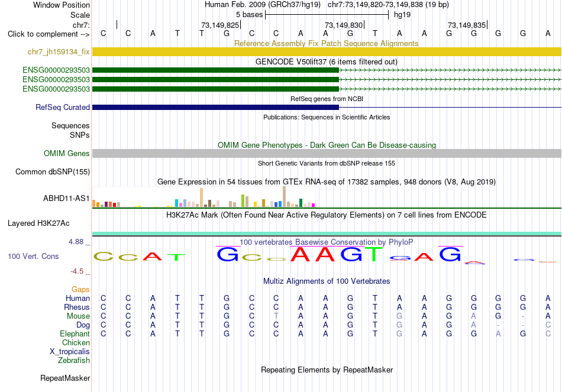
Task: Click the 100 Vert. Cons label
Action: tap(33, 256)
